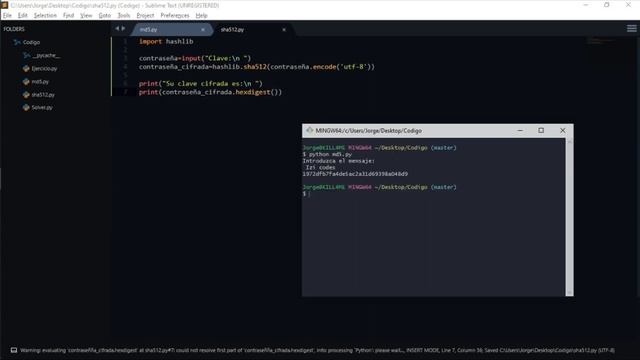
Task: Click the UTF-8 encoding in status bar
Action: point(607,350)
